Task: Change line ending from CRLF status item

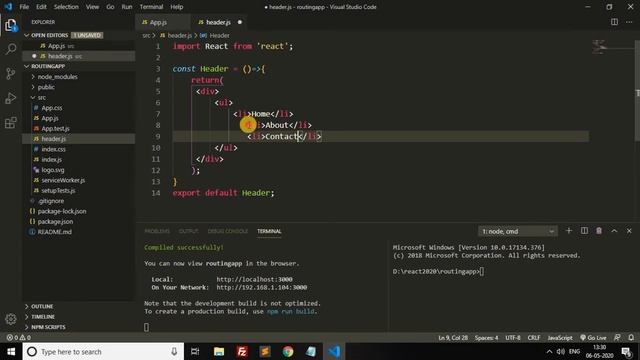Action: (x=533, y=338)
